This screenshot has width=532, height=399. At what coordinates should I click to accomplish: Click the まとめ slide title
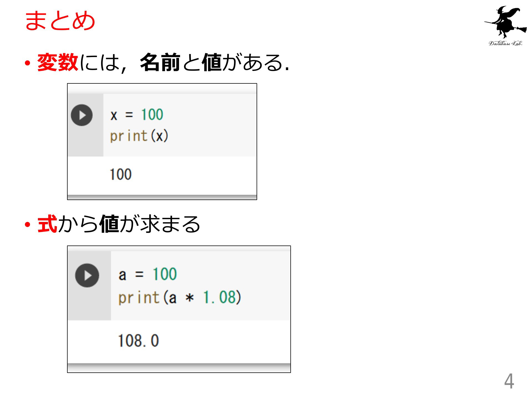pyautogui.click(x=60, y=20)
